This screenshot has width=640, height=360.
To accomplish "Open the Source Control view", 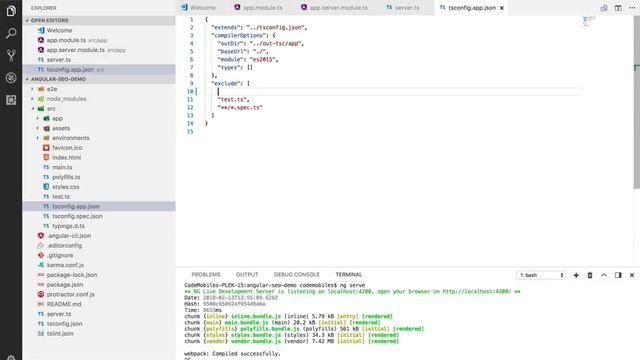I will [x=11, y=56].
